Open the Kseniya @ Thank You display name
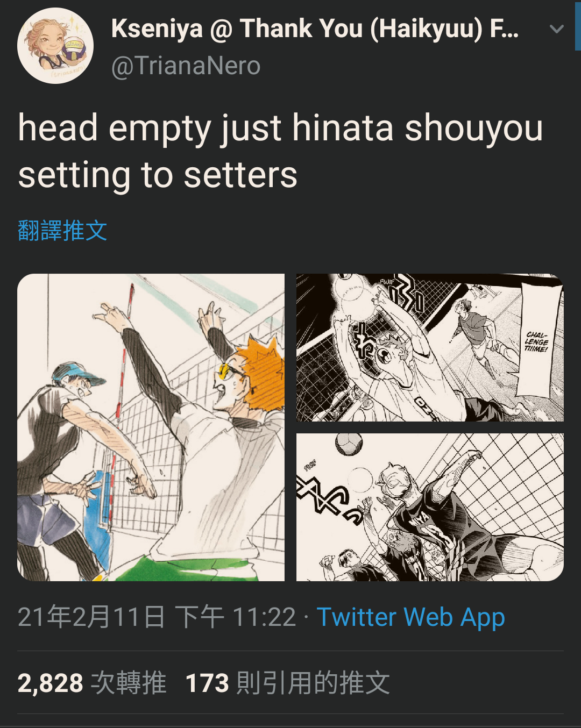 tap(315, 29)
